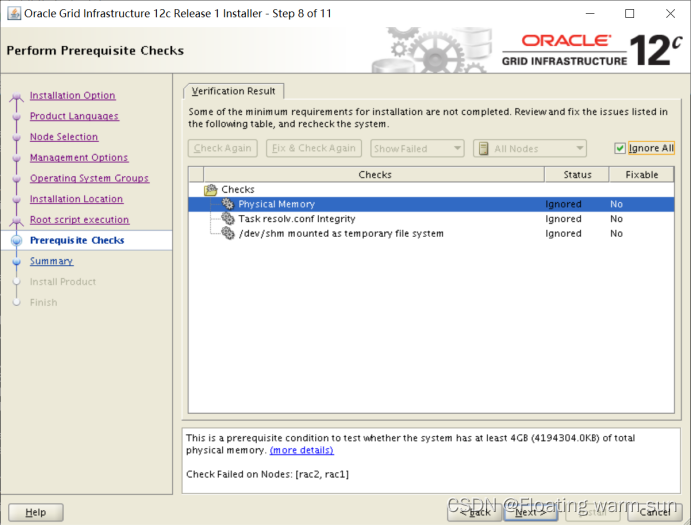Go to Product Languages step
Viewport: 692px width, 525px height.
(x=74, y=116)
